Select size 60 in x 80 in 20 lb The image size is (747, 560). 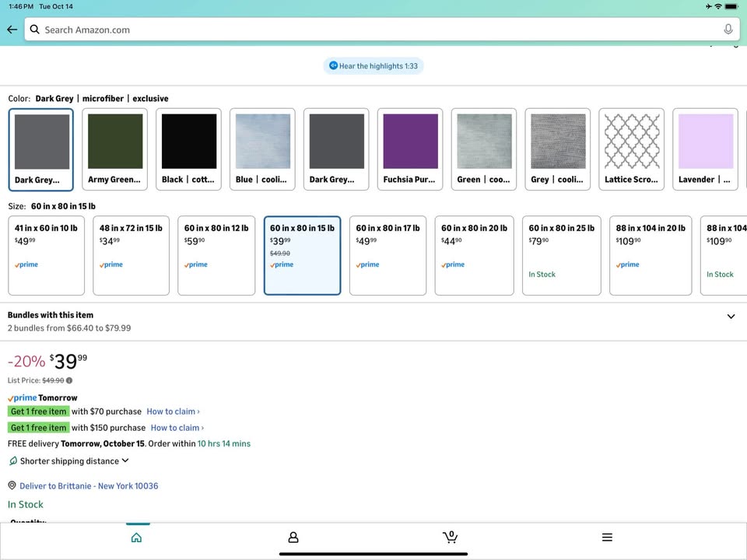tap(474, 255)
